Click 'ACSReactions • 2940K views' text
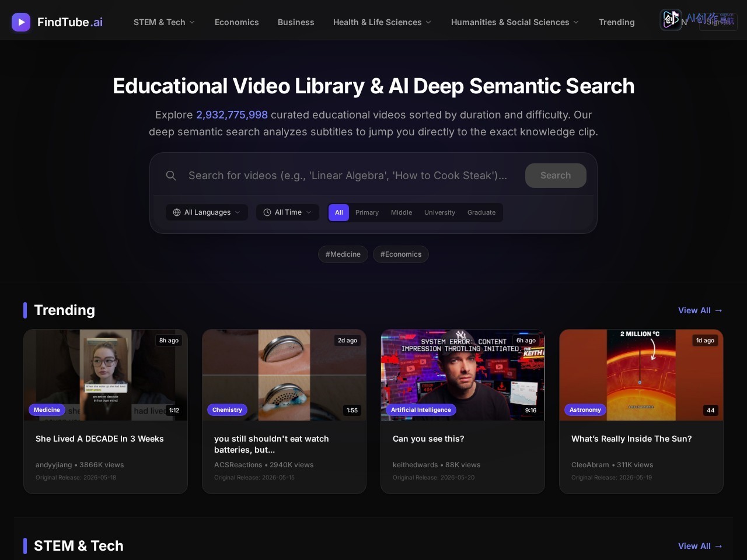Screen dimensions: 747x560 (264, 465)
